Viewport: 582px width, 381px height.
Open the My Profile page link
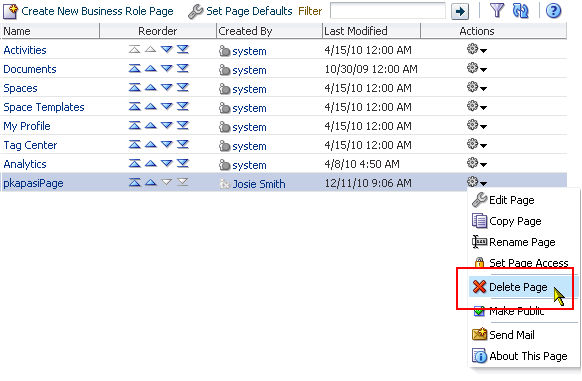pos(27,126)
